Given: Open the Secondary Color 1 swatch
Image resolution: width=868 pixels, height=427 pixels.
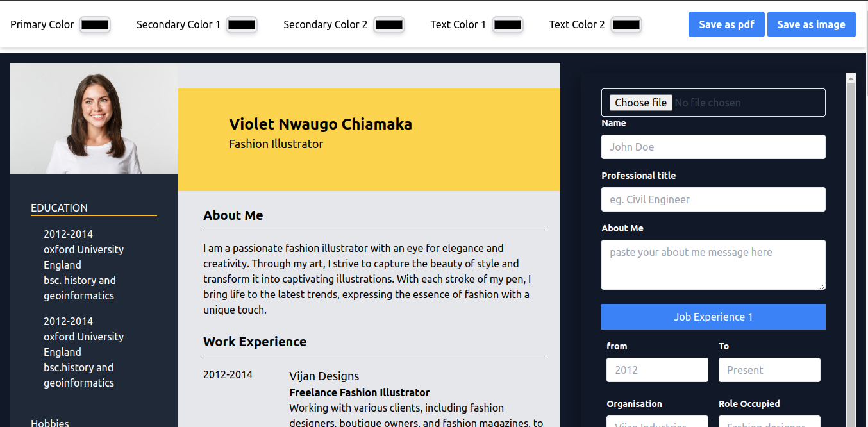Looking at the screenshot, I should pos(242,25).
